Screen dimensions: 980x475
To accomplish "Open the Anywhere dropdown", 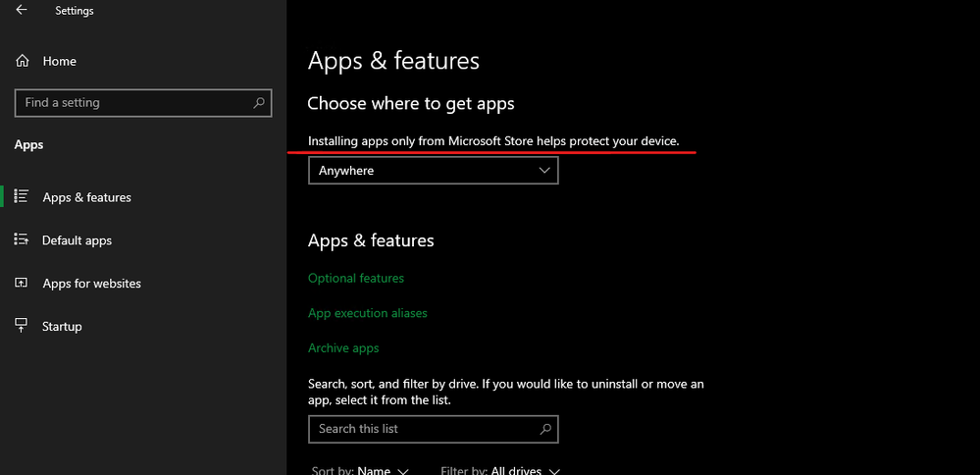I will pos(434,170).
